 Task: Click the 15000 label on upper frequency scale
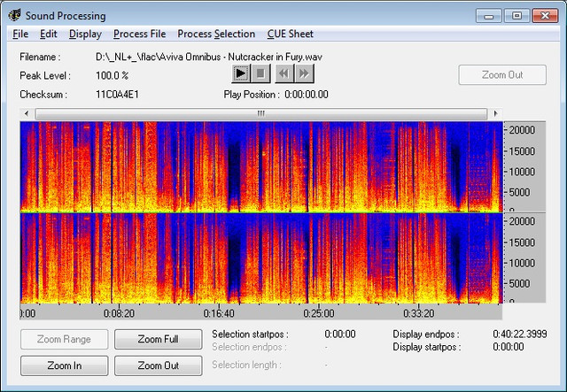coord(522,151)
